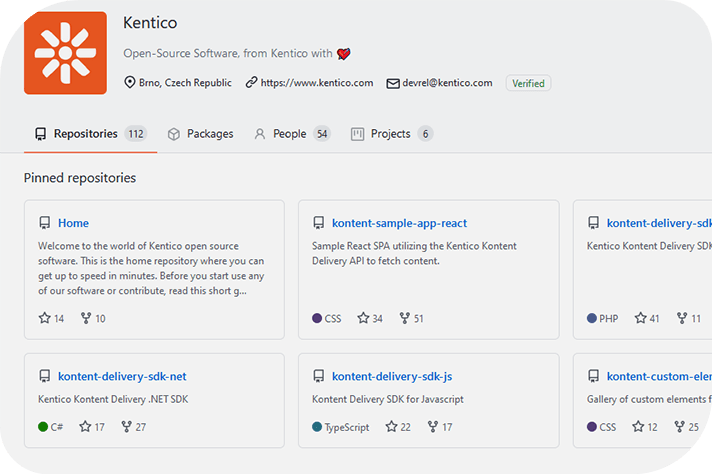Viewport: 712px width, 474px height.
Task: Click fork icon on kontent-delivery-sdk-net card
Action: (x=127, y=427)
